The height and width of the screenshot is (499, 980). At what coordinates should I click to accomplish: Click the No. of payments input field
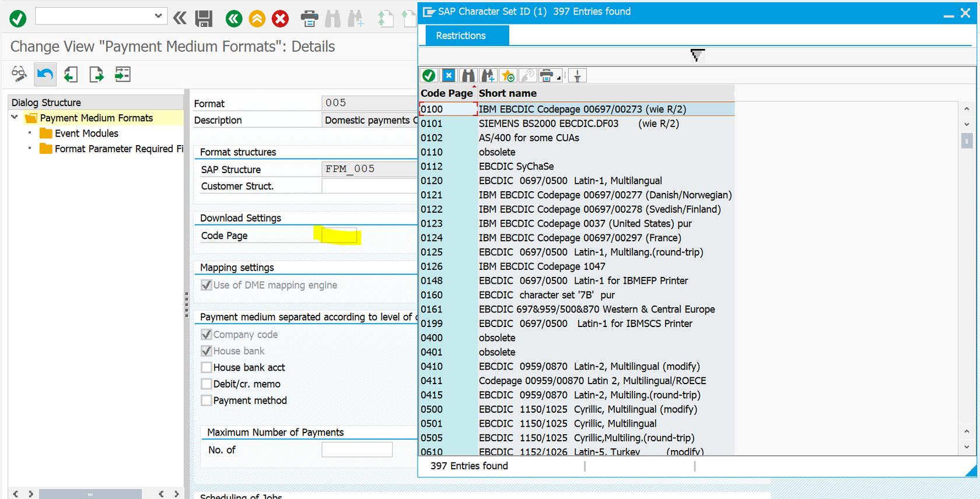click(357, 449)
